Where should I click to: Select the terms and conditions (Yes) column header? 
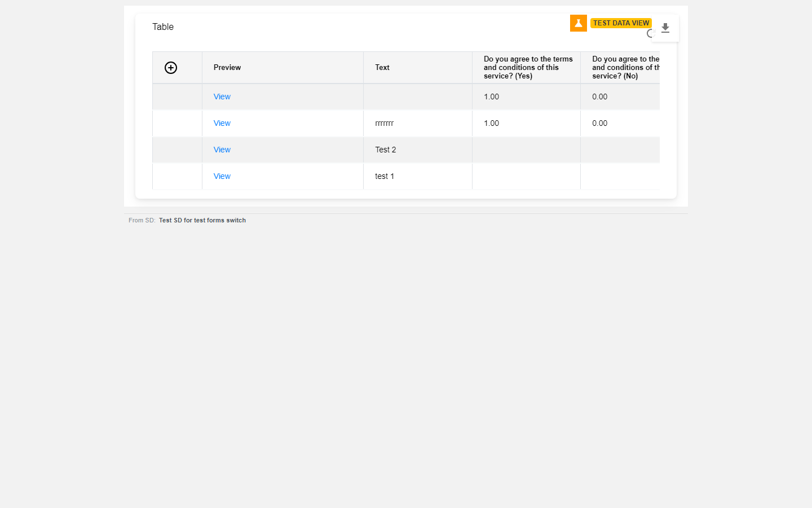526,68
